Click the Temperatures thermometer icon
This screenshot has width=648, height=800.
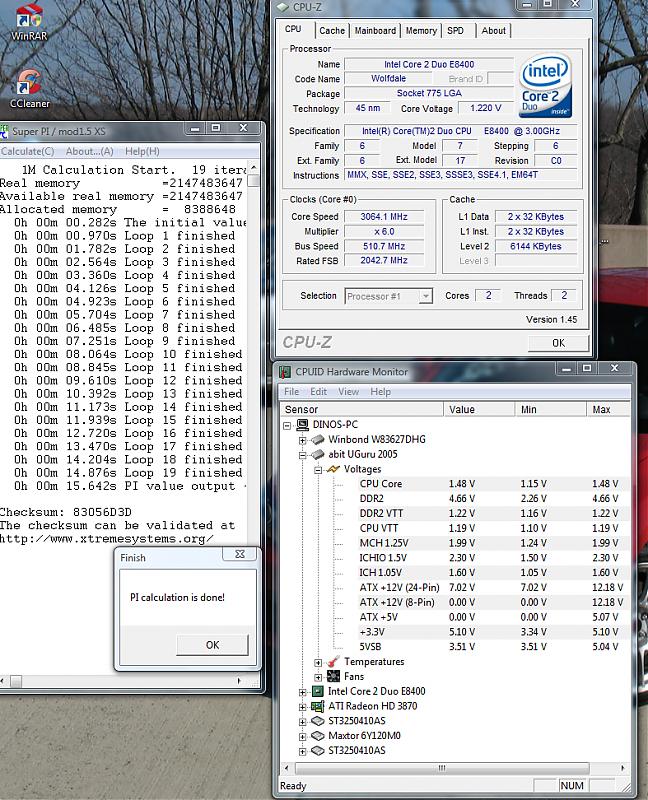tap(333, 662)
